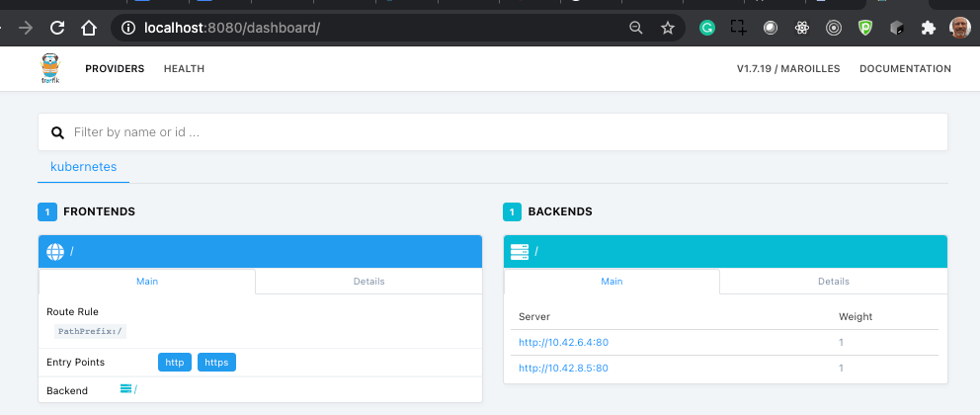
Task: Switch to the frontend Details tab
Action: 368,282
